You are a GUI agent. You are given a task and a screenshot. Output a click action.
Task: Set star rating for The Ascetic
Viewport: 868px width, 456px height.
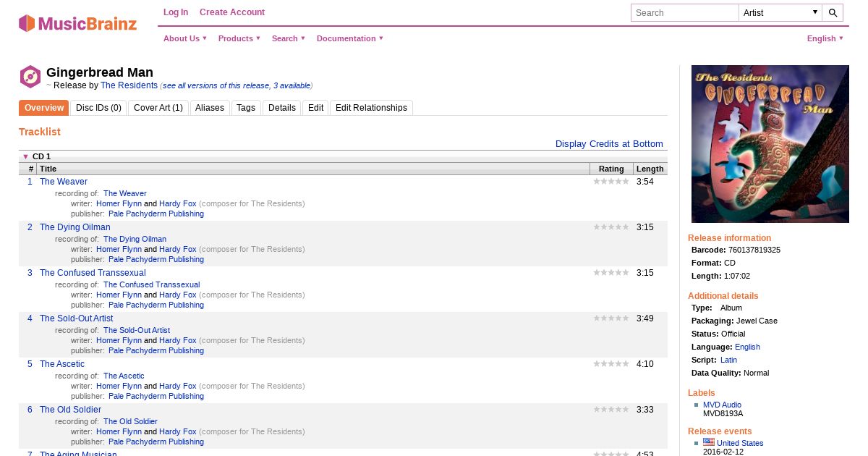pyautogui.click(x=611, y=364)
